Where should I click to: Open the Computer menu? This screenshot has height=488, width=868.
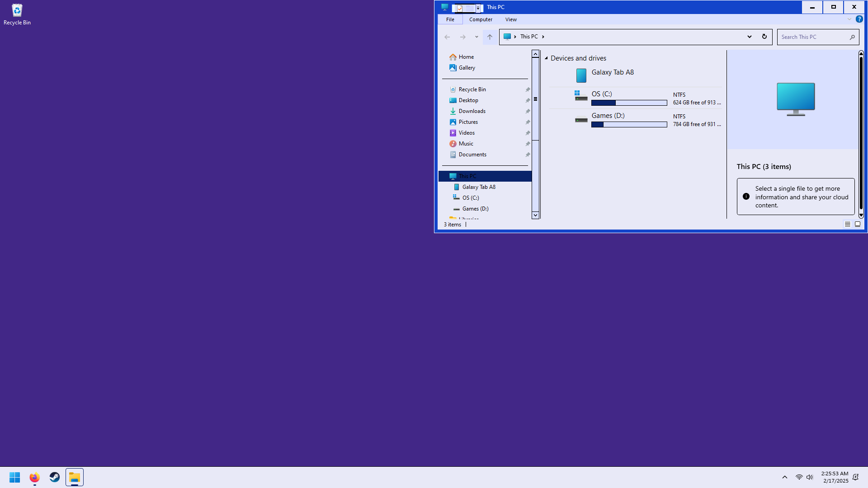point(481,19)
